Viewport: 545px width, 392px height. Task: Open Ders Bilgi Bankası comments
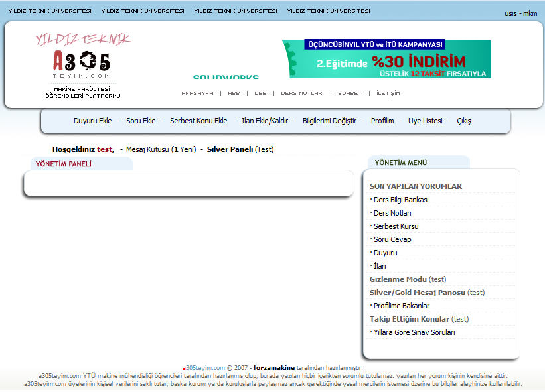coord(401,200)
